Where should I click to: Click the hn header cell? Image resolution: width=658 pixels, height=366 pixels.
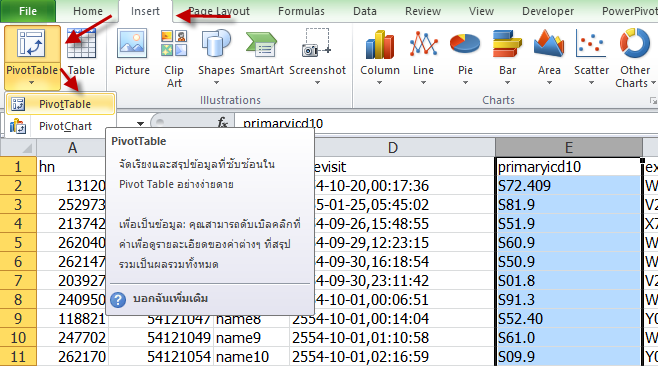coord(72,167)
